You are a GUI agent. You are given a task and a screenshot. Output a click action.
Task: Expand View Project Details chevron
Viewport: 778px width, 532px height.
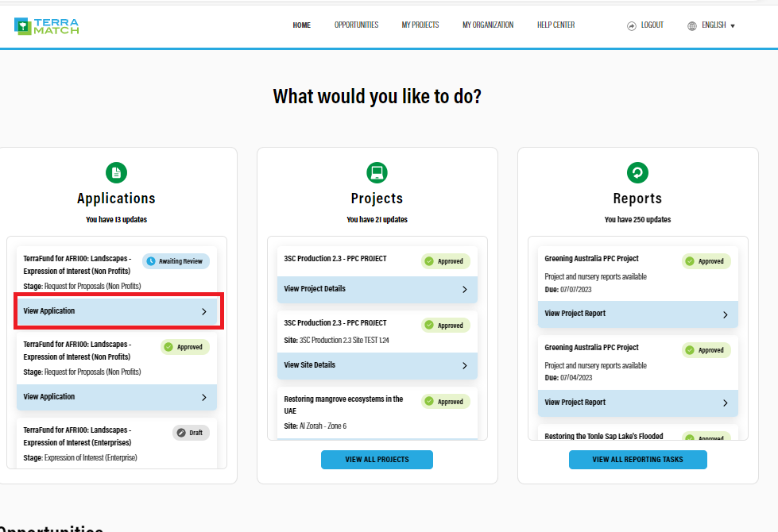coord(464,290)
